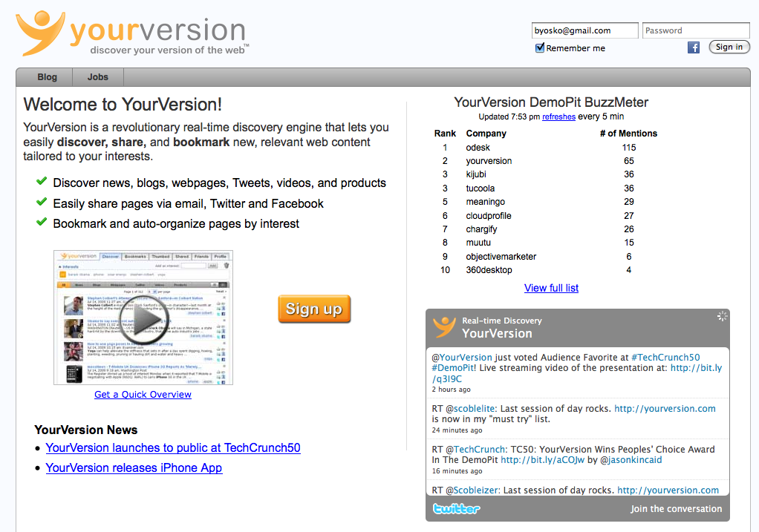Click the odesk company row
Viewport: 759px width, 532px height.
(545, 148)
